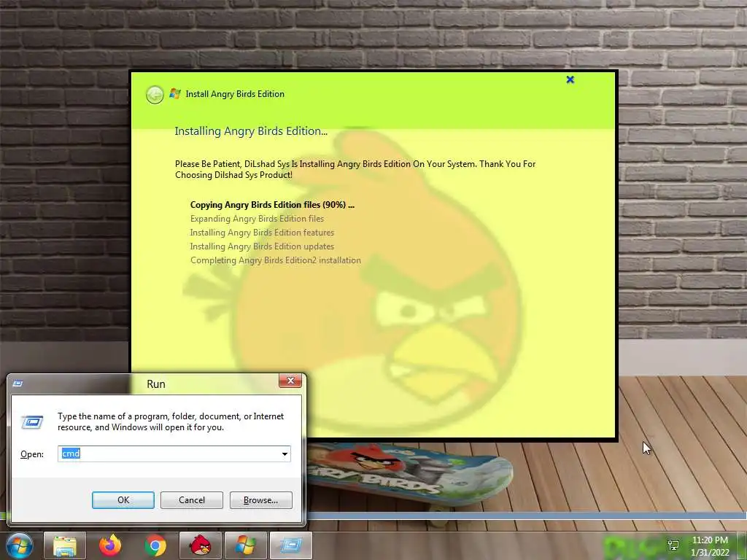Click OK in the Run dialog

pyautogui.click(x=123, y=500)
